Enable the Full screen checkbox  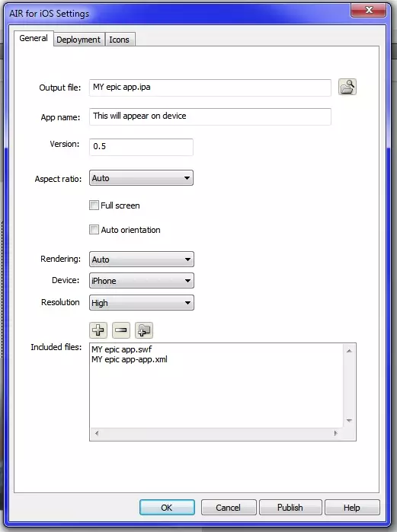pyautogui.click(x=94, y=205)
